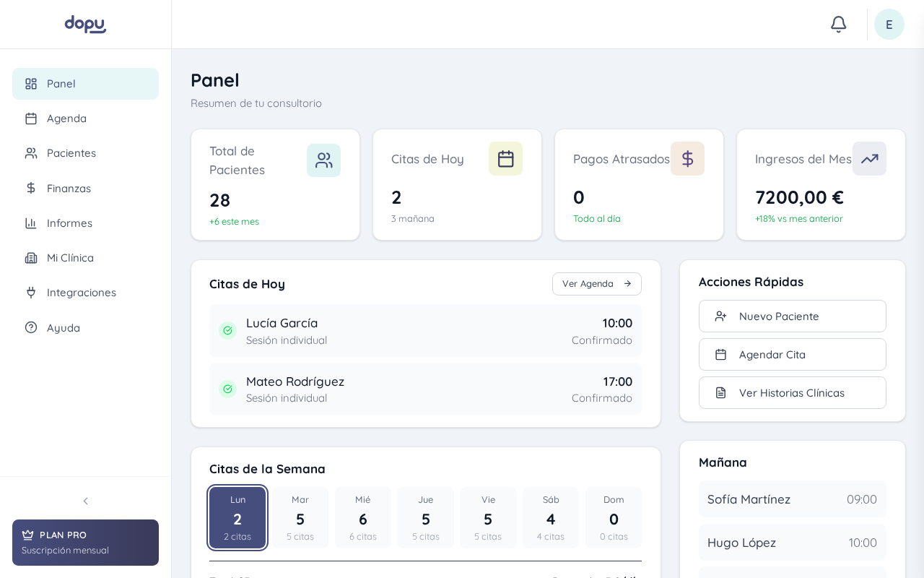Click Agendar Cita button
The image size is (924, 578).
tap(793, 355)
